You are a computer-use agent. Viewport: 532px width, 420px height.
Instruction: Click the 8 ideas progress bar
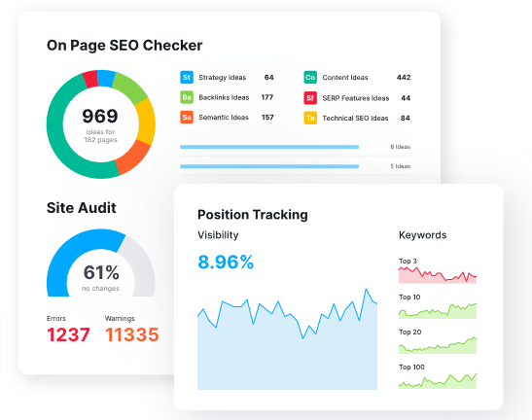pos(269,147)
